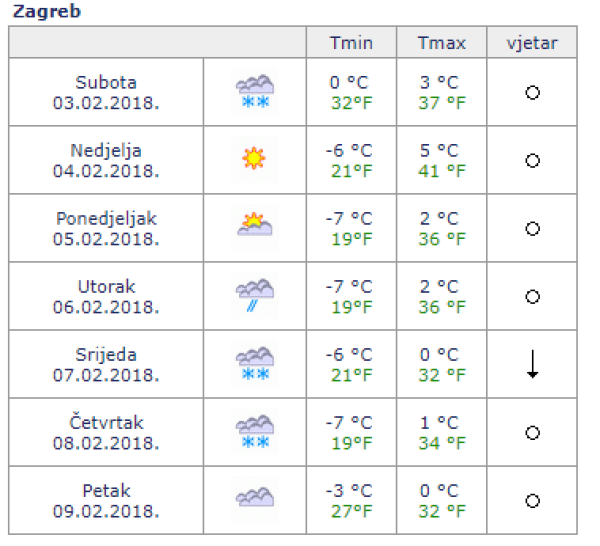Click the Tmax column header

tap(442, 43)
